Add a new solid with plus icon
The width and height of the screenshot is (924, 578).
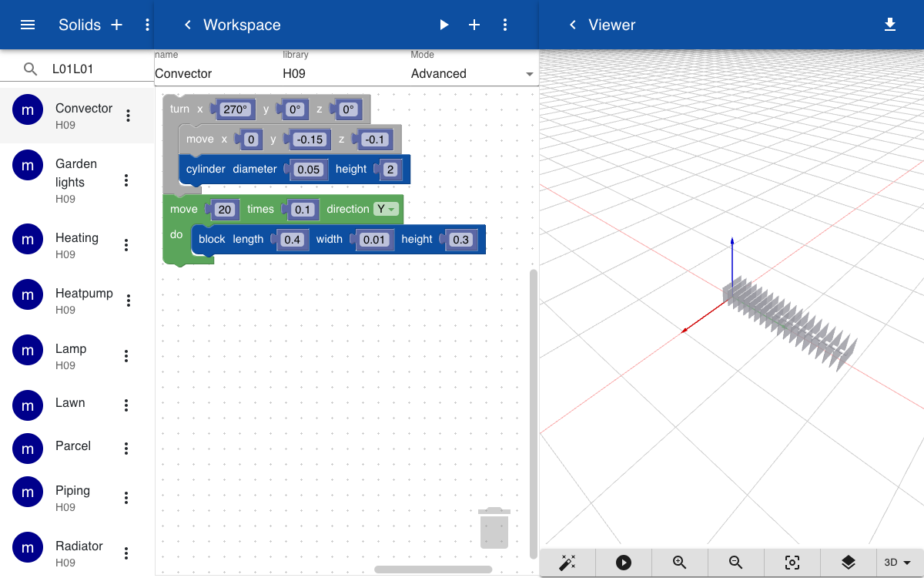(x=117, y=25)
